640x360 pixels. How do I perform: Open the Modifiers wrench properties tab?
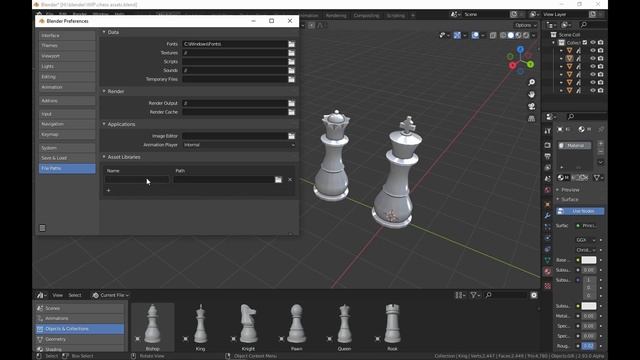click(548, 216)
